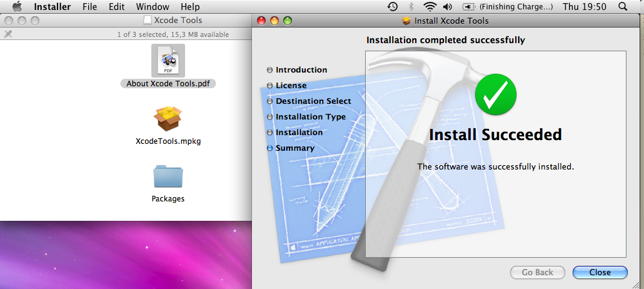Click the About Xcode Tools.pdf filename
The width and height of the screenshot is (644, 289).
point(168,83)
